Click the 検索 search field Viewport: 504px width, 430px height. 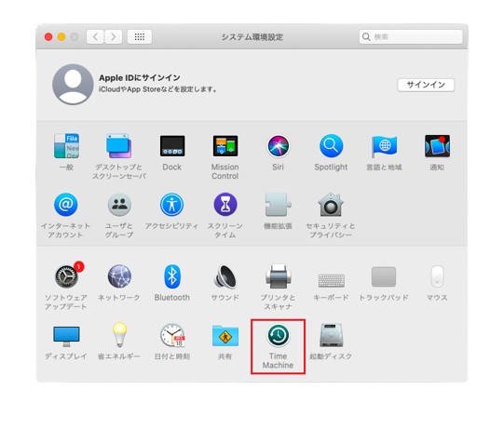411,37
